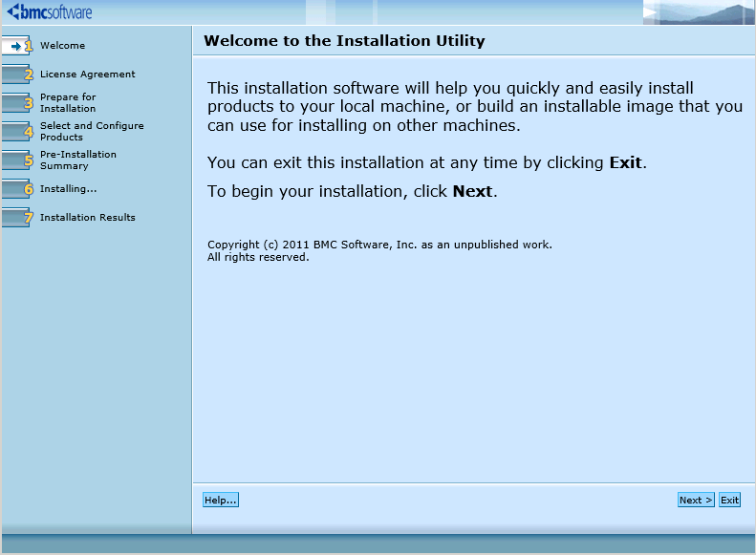Click the BMC Software logo
This screenshot has width=756, height=555.
[50, 11]
